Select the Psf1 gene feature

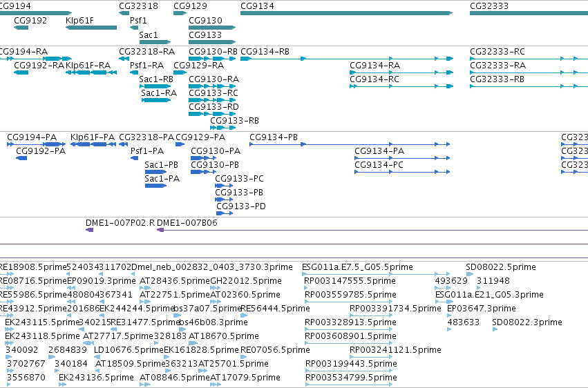pyautogui.click(x=134, y=28)
